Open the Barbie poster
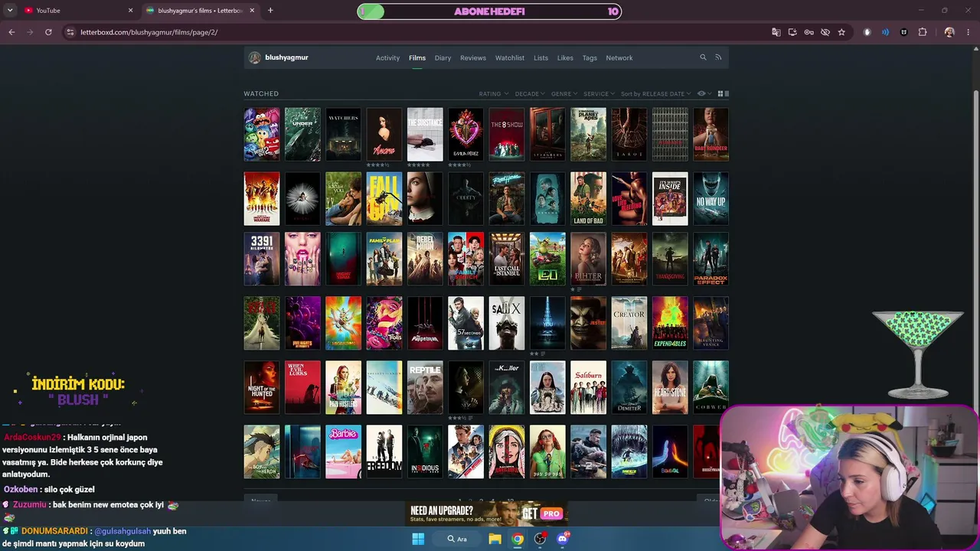The width and height of the screenshot is (980, 551). [343, 452]
